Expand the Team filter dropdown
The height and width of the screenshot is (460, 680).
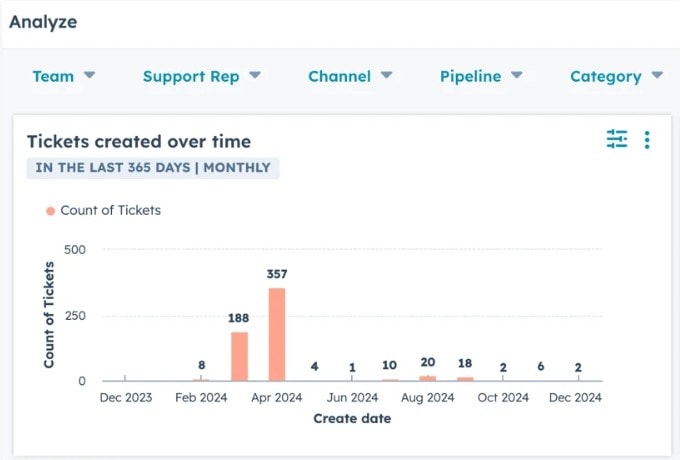[x=63, y=76]
